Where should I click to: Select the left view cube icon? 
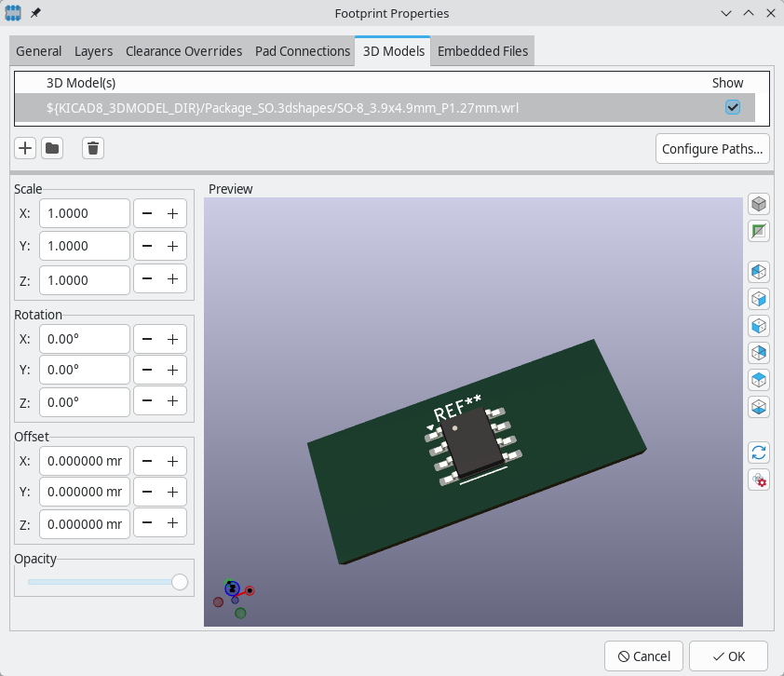pyautogui.click(x=759, y=326)
